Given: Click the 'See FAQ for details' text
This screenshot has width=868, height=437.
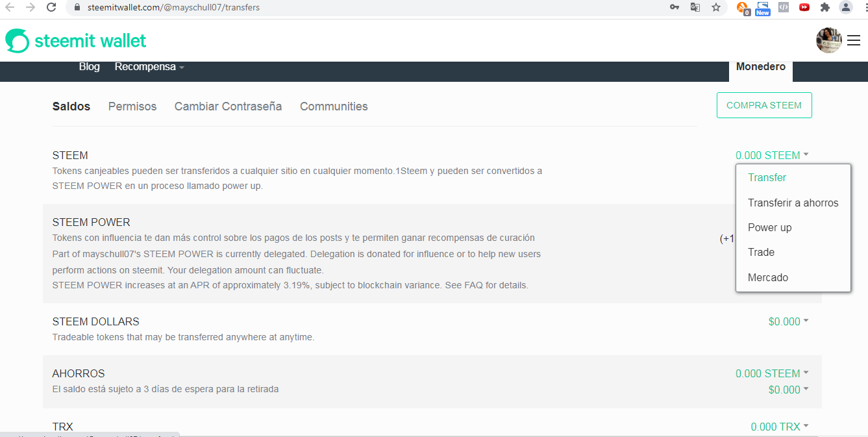Looking at the screenshot, I should click(x=486, y=285).
